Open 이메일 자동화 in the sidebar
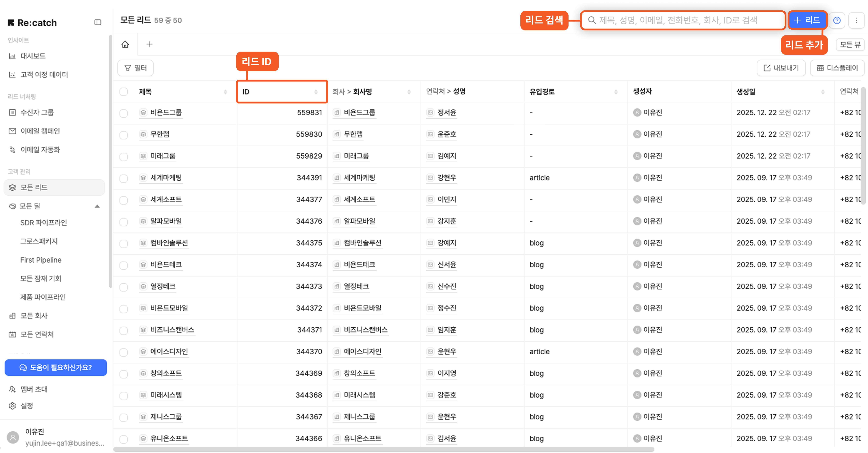This screenshot has height=453, width=868. [x=40, y=149]
